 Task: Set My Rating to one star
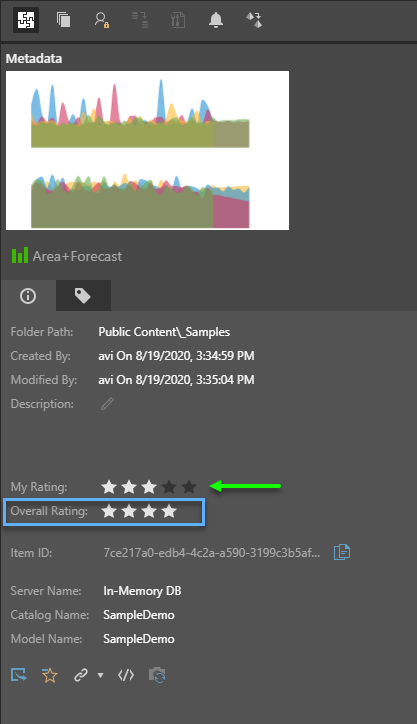(109, 487)
